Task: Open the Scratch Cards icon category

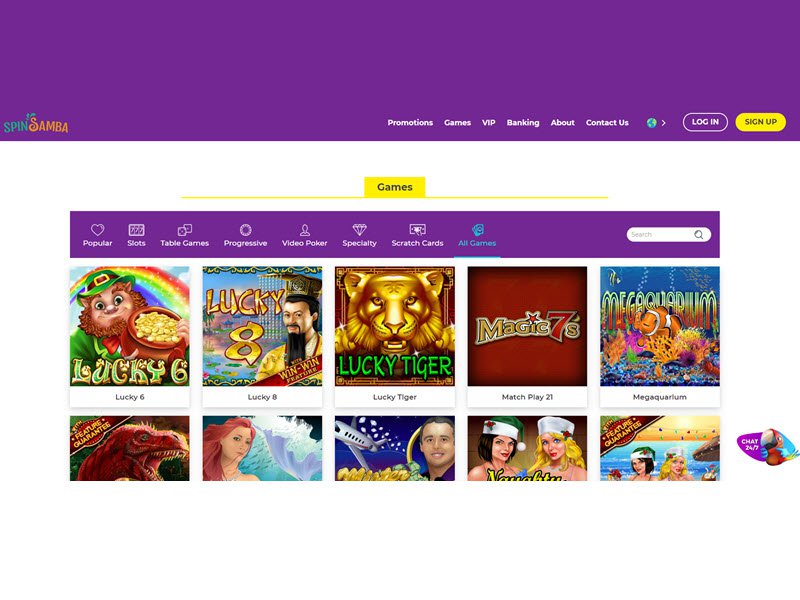Action: pos(417,230)
